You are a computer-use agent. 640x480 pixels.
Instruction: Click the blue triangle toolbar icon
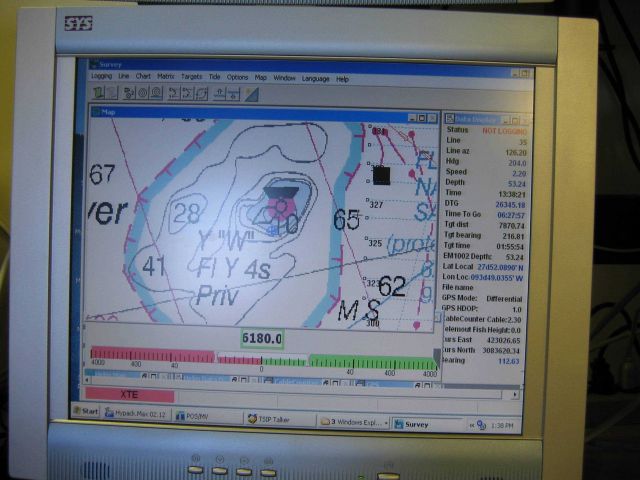(x=252, y=95)
